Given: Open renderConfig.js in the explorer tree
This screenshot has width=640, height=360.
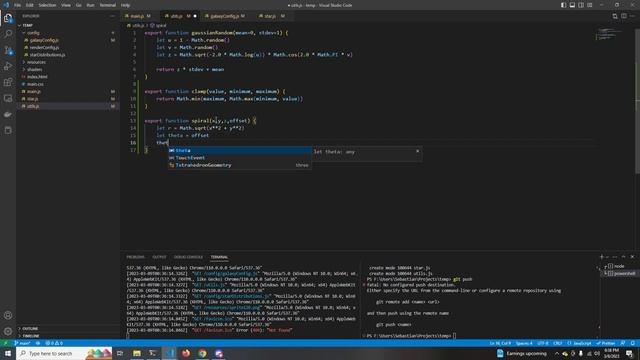Looking at the screenshot, I should click(x=68, y=47).
